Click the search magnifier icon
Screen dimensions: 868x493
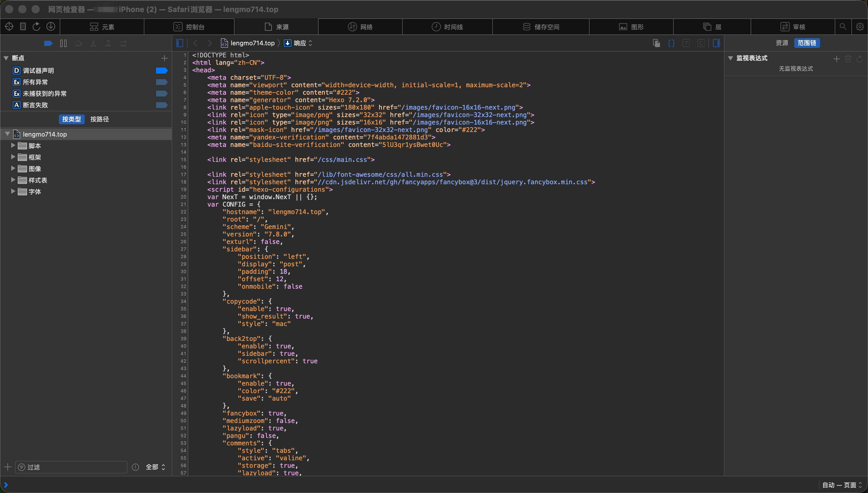(x=843, y=26)
